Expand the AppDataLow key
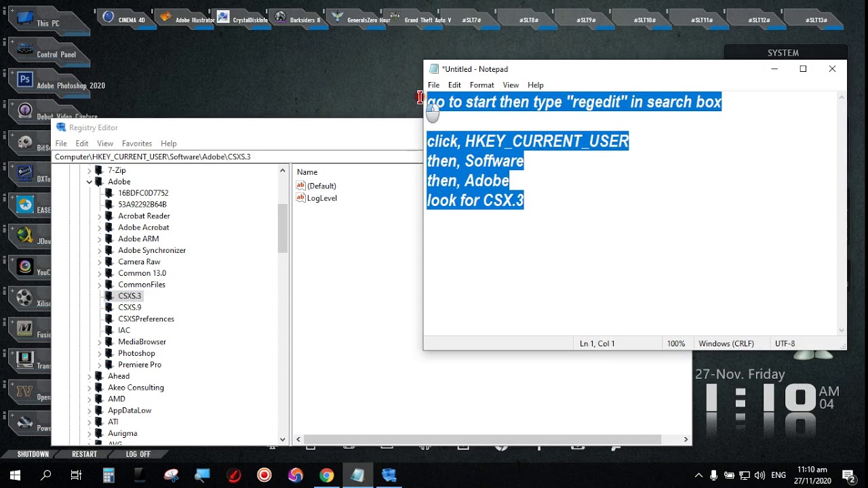The height and width of the screenshot is (488, 868). point(89,411)
